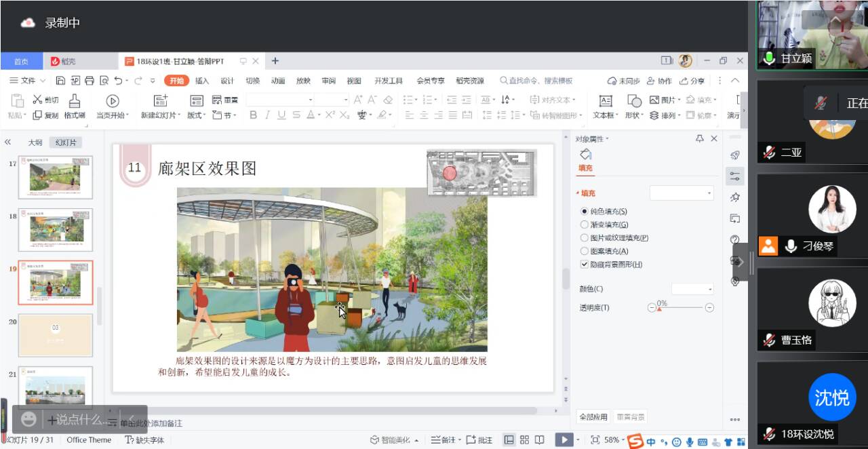Screen dimensions: 868x449
Task: Choose gradient fill (渐变填充) radio option
Action: tap(585, 224)
